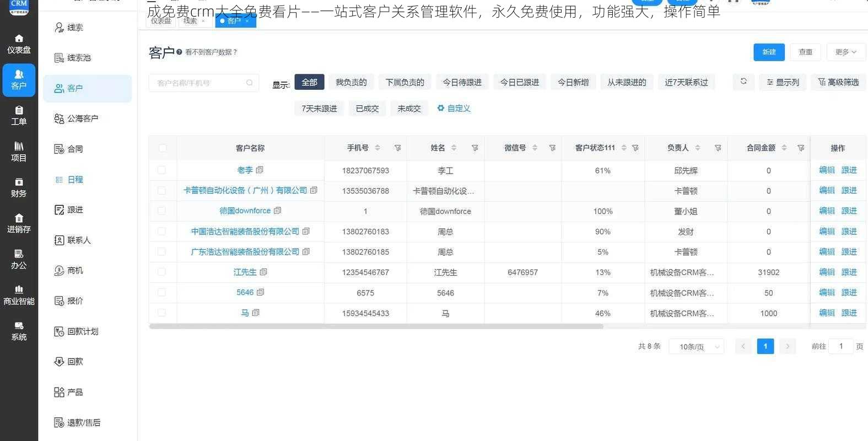Click the 查重 button

[806, 52]
